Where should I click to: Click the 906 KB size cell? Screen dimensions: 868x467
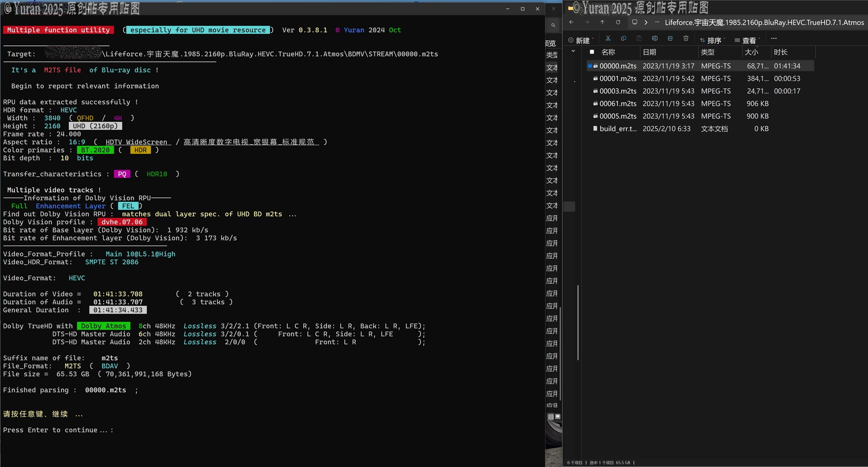pyautogui.click(x=757, y=103)
